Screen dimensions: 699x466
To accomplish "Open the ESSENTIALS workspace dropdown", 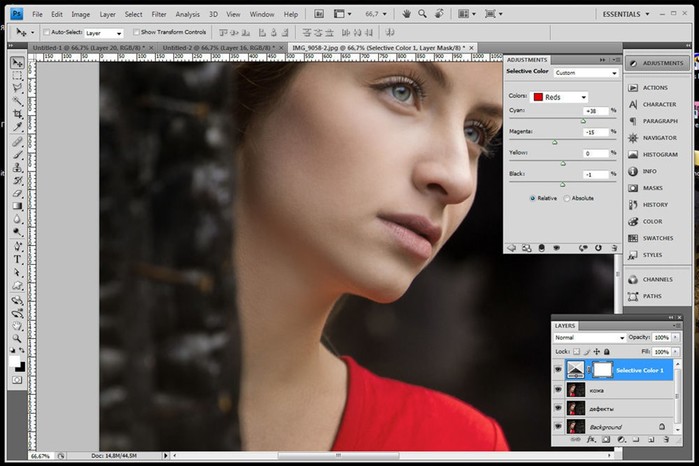I will click(626, 14).
